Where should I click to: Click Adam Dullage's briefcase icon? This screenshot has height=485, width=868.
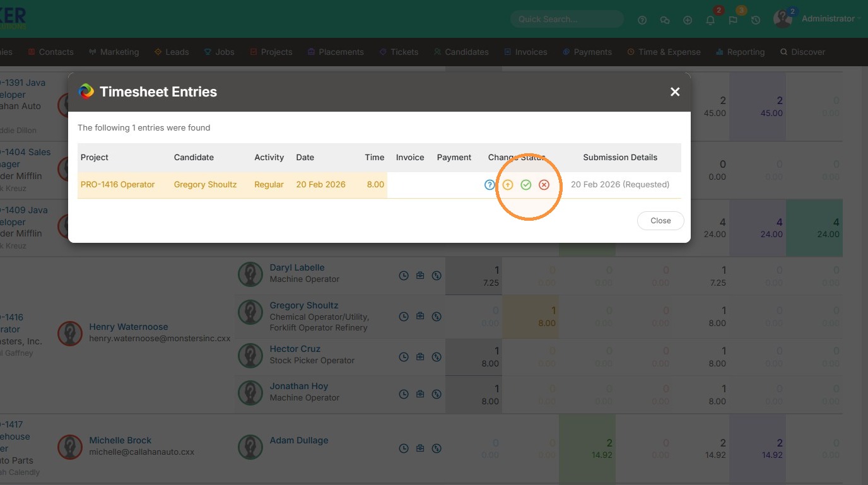[420, 448]
